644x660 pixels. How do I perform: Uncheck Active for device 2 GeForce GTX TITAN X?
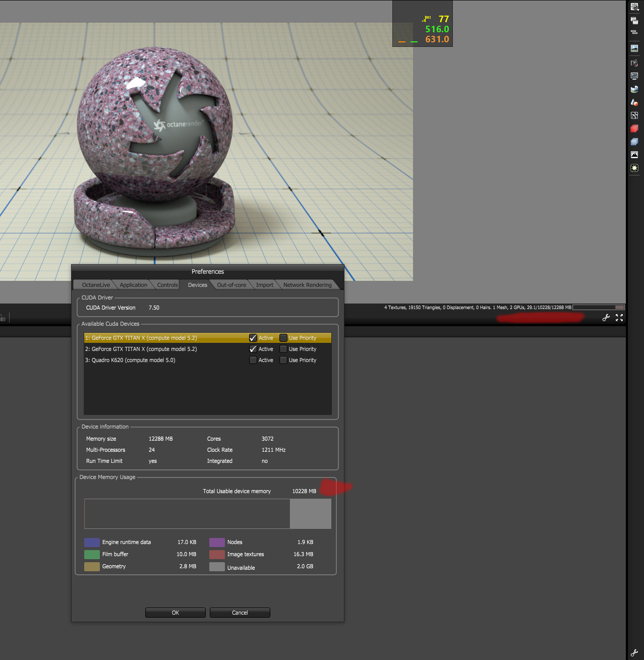[x=253, y=349]
